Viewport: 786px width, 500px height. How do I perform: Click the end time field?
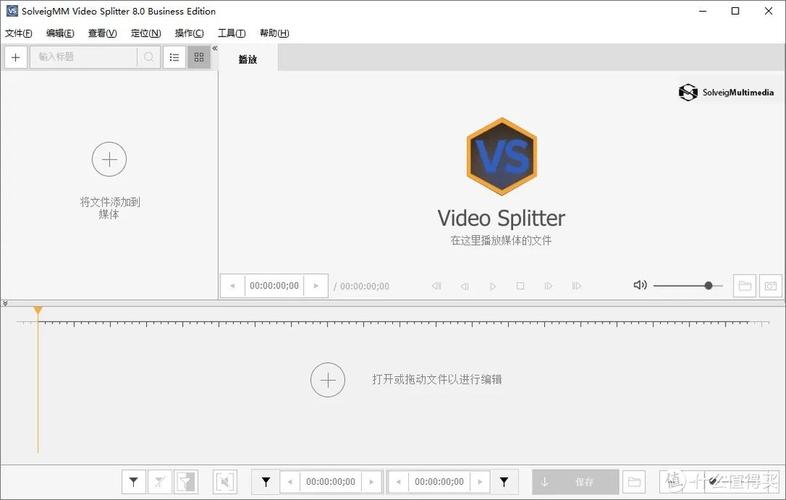(439, 482)
